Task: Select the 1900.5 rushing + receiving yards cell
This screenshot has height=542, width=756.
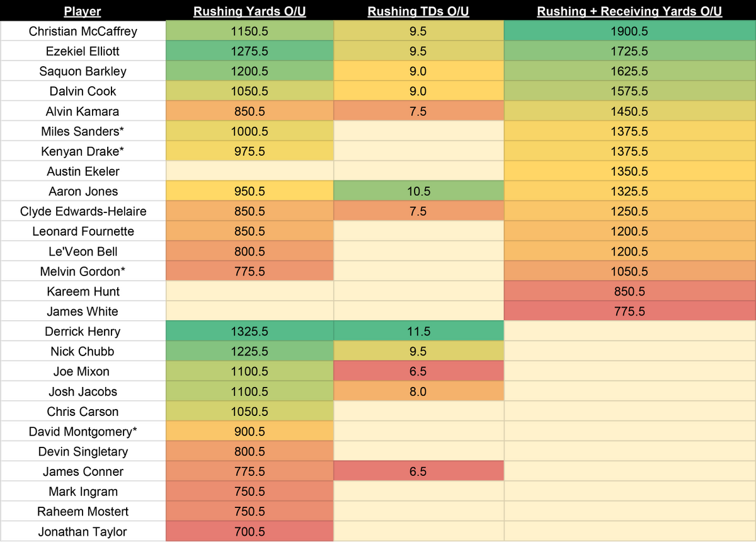Action: (629, 31)
